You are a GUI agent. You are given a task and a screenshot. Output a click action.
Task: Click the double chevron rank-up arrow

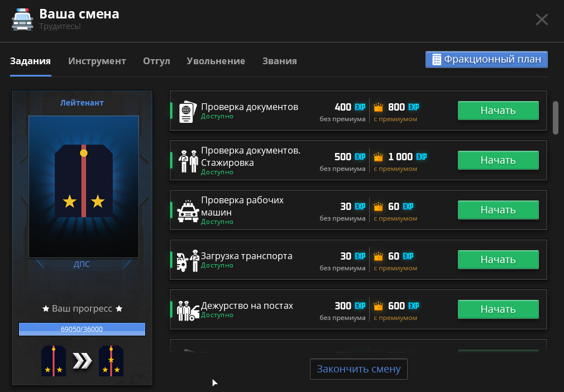pos(82,361)
